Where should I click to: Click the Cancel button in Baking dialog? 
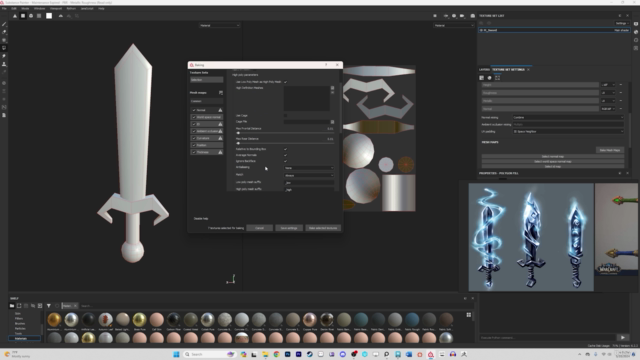[260, 228]
